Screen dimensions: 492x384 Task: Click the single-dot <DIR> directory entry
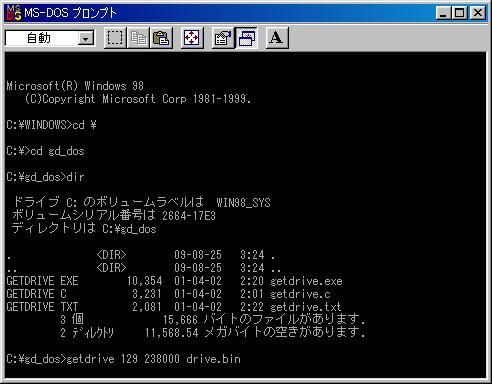(x=140, y=255)
